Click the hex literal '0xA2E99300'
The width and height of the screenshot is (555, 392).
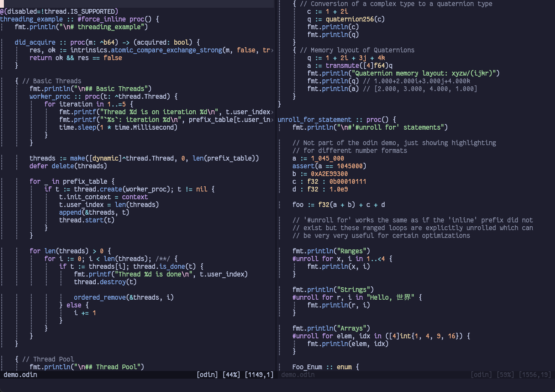329,174
